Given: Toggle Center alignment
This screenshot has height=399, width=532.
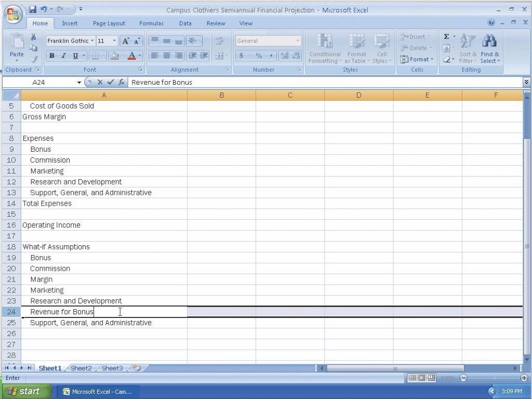Looking at the screenshot, I should (166, 55).
